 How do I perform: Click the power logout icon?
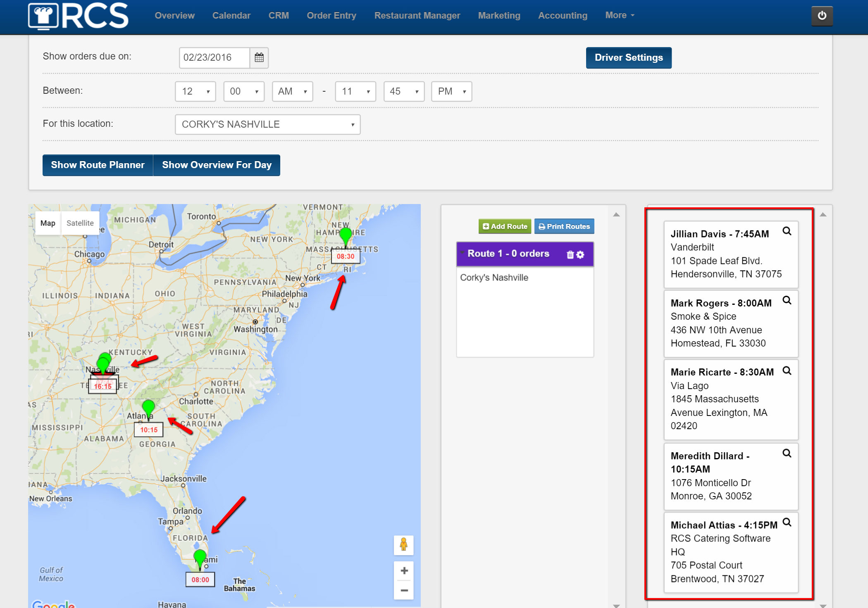[x=822, y=16]
